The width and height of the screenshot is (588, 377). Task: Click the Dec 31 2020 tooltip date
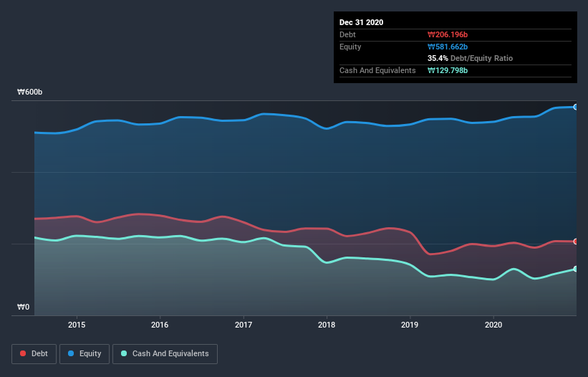(361, 22)
